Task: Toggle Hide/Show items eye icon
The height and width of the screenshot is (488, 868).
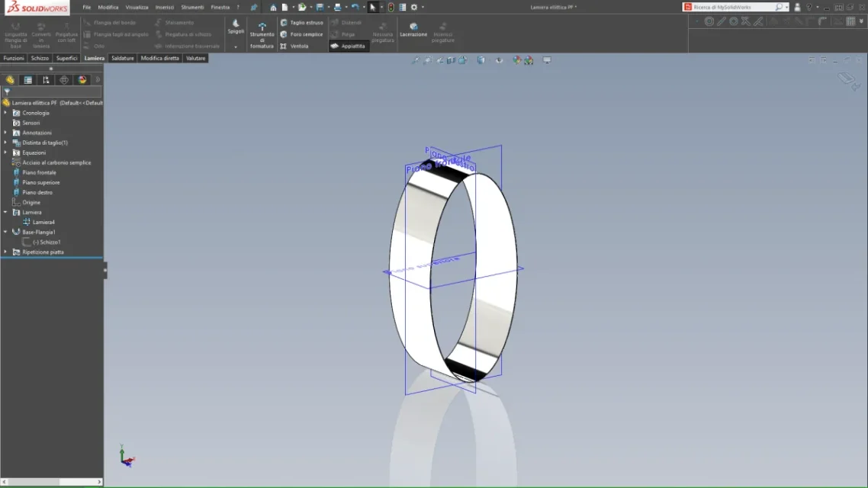Action: [x=500, y=59]
